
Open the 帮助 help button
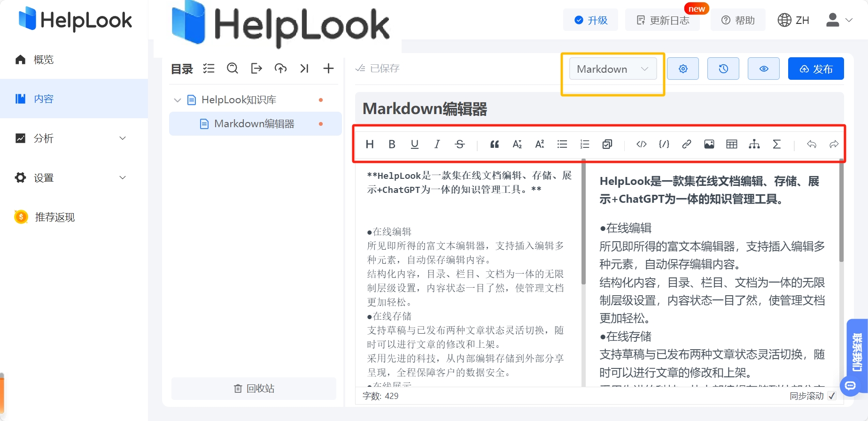tap(738, 20)
